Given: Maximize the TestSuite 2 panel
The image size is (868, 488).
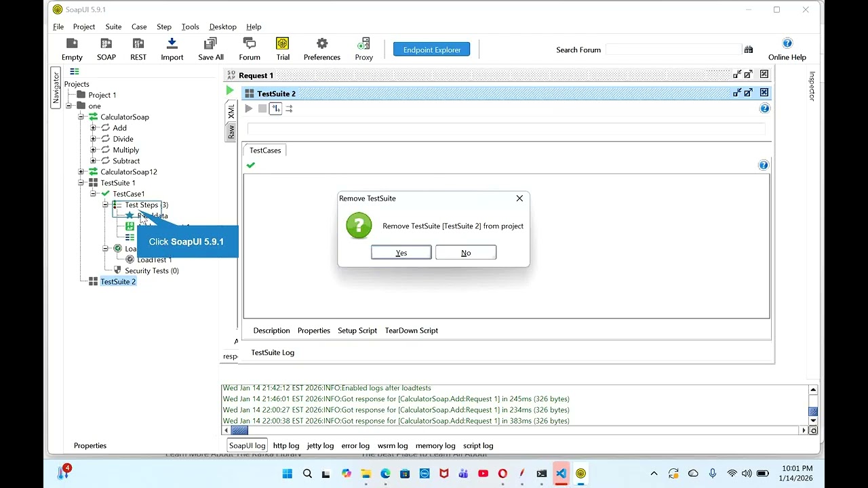Looking at the screenshot, I should [749, 93].
